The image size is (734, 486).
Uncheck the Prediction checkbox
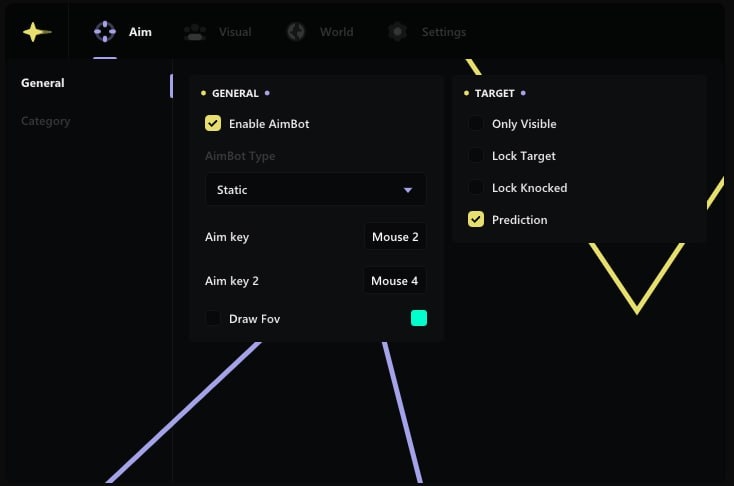[x=476, y=220]
